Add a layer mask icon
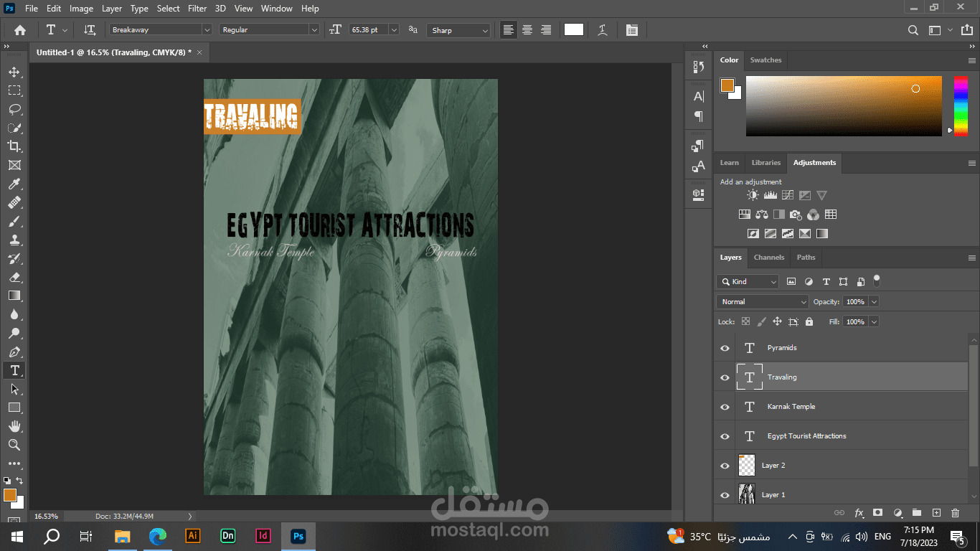Image resolution: width=980 pixels, height=551 pixels. 877,513
